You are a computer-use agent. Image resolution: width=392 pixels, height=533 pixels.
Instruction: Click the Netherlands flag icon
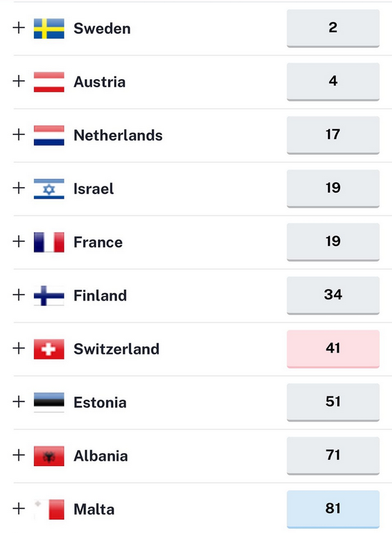[49, 135]
